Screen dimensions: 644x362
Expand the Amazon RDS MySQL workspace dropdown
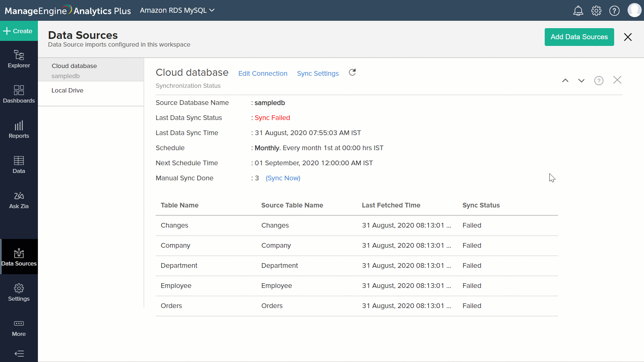(177, 10)
